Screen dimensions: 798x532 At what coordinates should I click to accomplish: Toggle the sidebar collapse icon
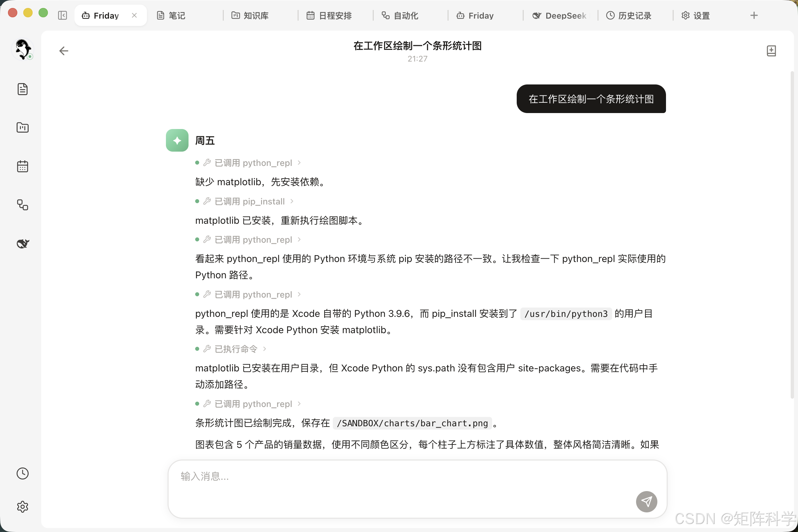coord(63,15)
